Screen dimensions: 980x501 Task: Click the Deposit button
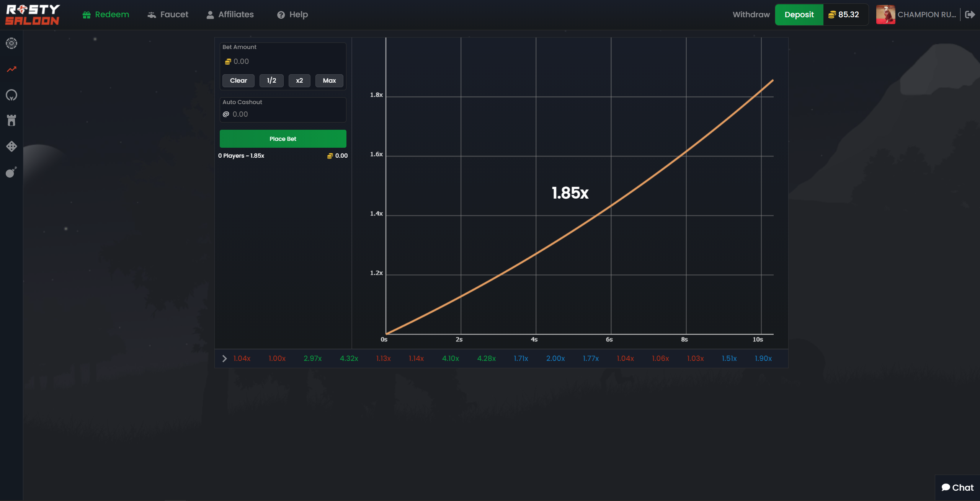tap(799, 14)
